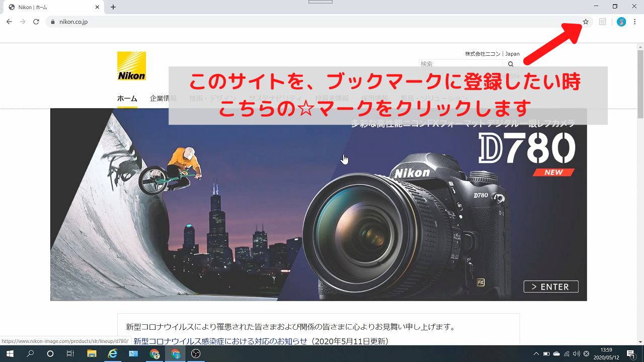The image size is (644, 362).
Task: Open the ホーム navigation item
Action: pyautogui.click(x=127, y=99)
